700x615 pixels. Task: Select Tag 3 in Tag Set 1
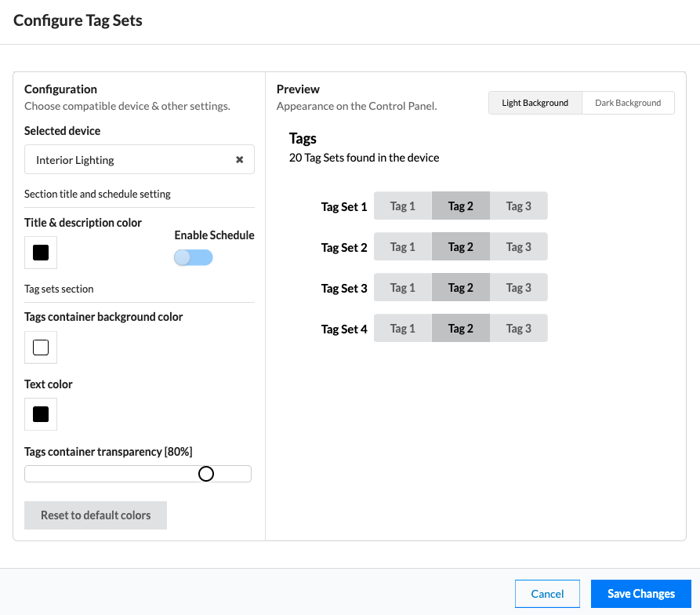coord(519,206)
